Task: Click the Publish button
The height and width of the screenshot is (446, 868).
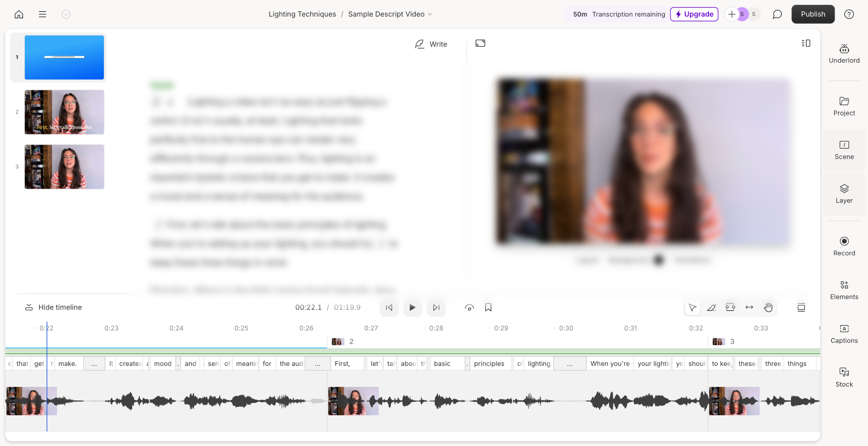Action: (x=813, y=14)
